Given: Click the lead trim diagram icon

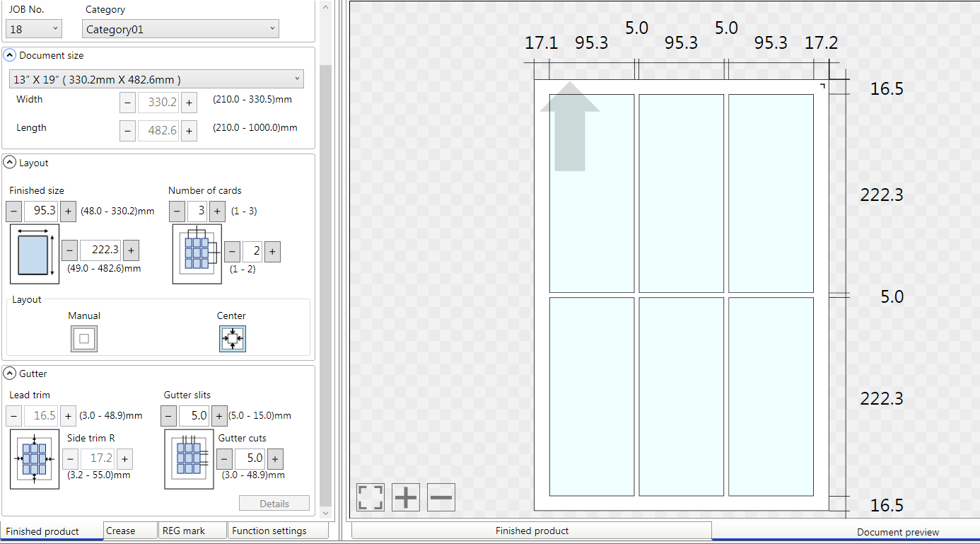Looking at the screenshot, I should coord(35,459).
